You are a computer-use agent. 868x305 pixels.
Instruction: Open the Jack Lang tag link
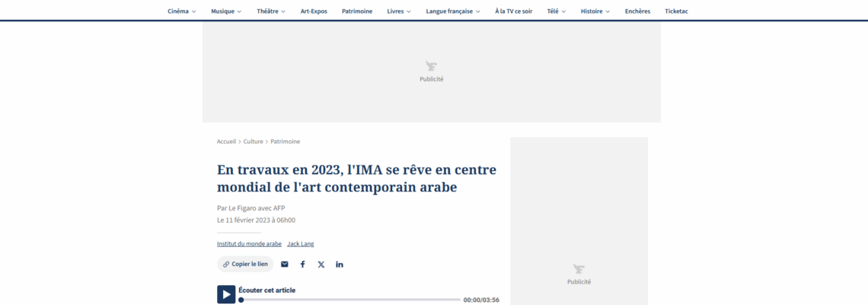(x=300, y=244)
